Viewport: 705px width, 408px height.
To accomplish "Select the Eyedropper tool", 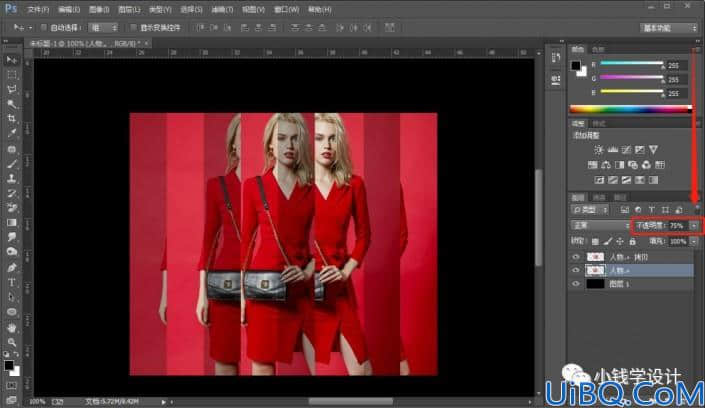I will coord(12,134).
